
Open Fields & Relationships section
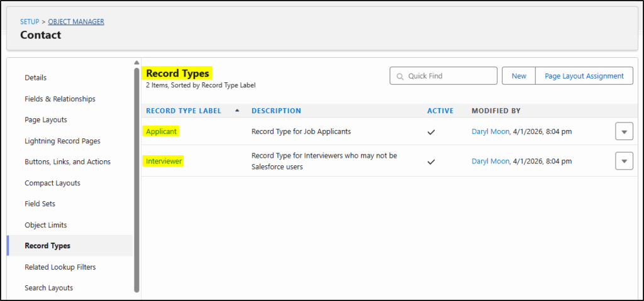pos(60,99)
